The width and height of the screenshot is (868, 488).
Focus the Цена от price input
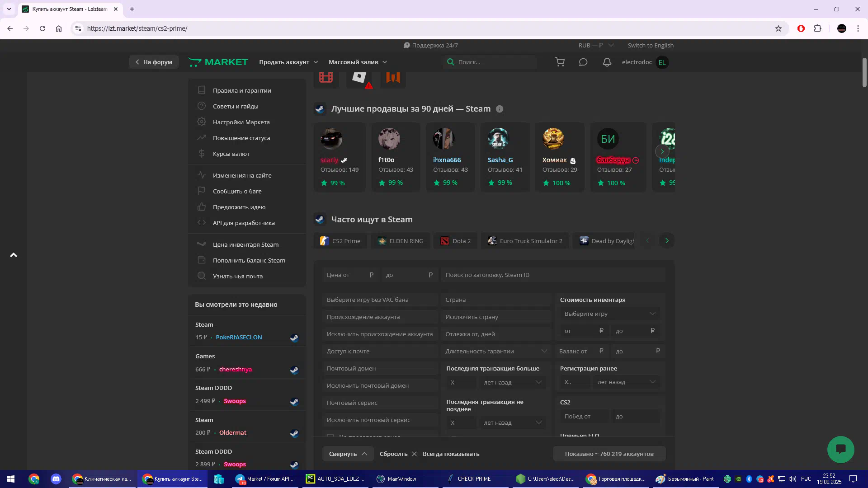tap(350, 275)
